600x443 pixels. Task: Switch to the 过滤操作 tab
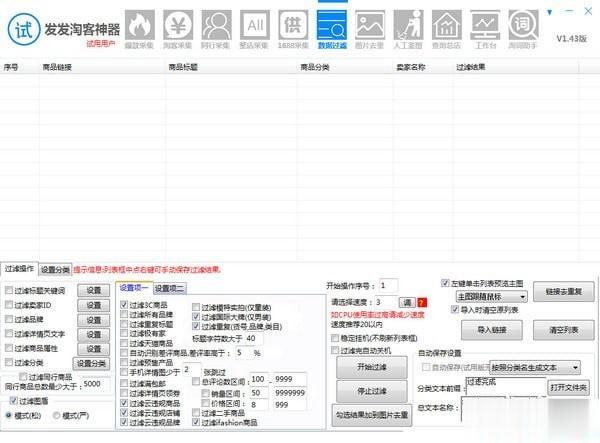(19, 269)
